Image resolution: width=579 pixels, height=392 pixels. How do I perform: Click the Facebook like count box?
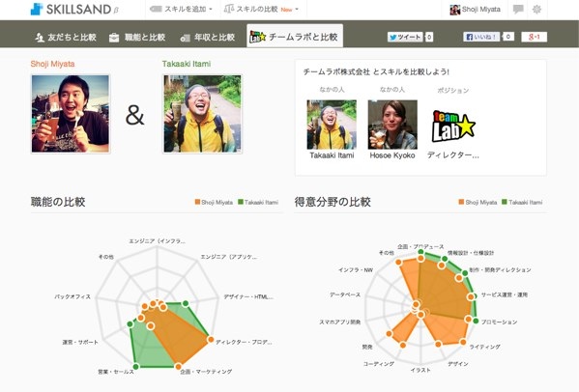[508, 37]
